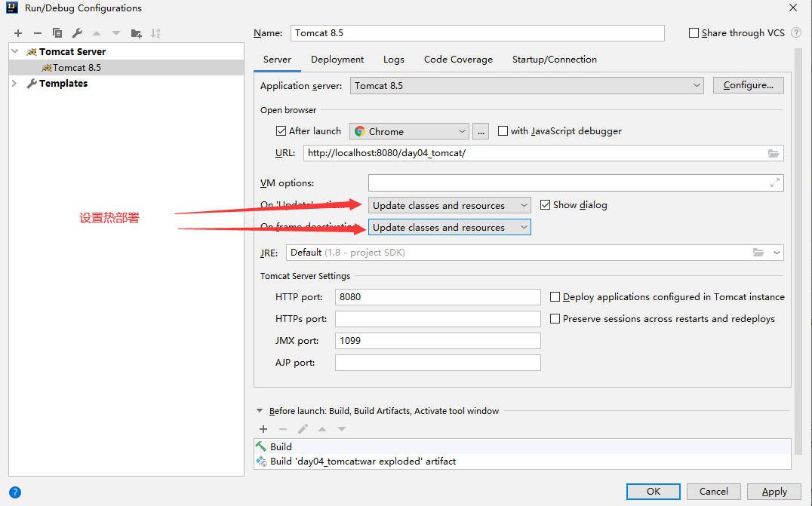Click the URL field browse folder icon
The height and width of the screenshot is (506, 812).
(x=774, y=153)
